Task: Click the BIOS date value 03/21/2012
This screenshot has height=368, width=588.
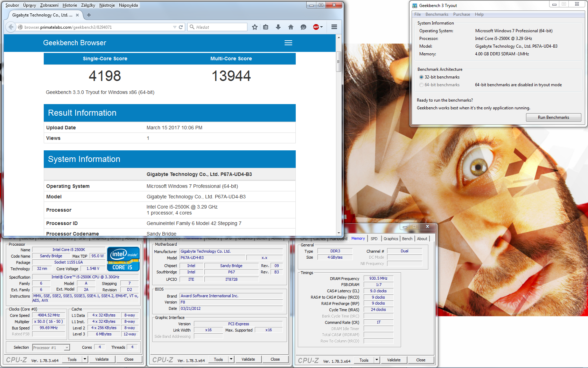Action: [x=231, y=308]
